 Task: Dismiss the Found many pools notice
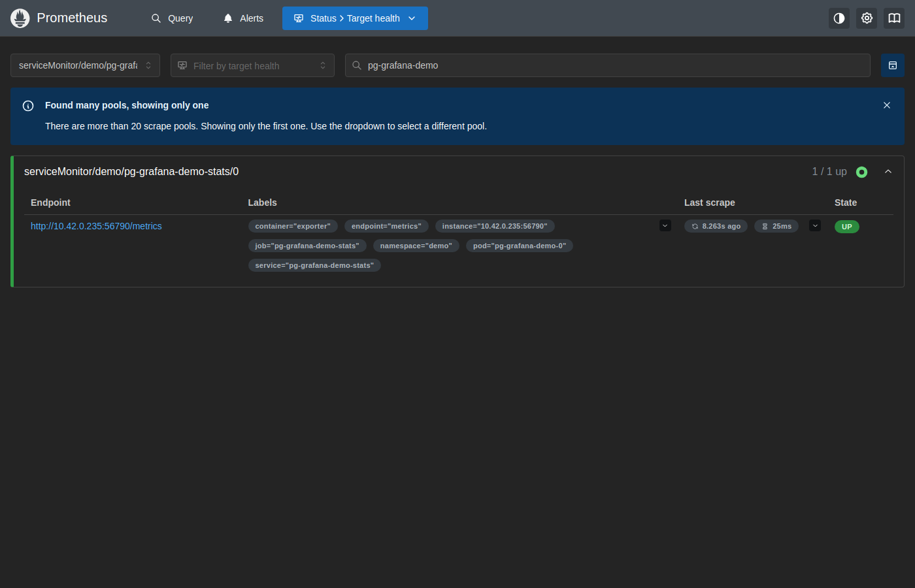(887, 105)
